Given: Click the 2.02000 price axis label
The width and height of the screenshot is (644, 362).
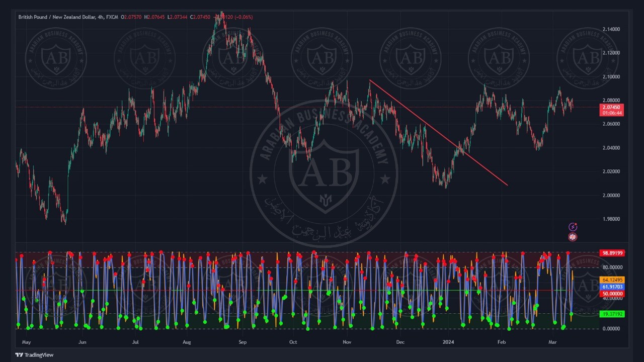Looking at the screenshot, I should coord(611,171).
